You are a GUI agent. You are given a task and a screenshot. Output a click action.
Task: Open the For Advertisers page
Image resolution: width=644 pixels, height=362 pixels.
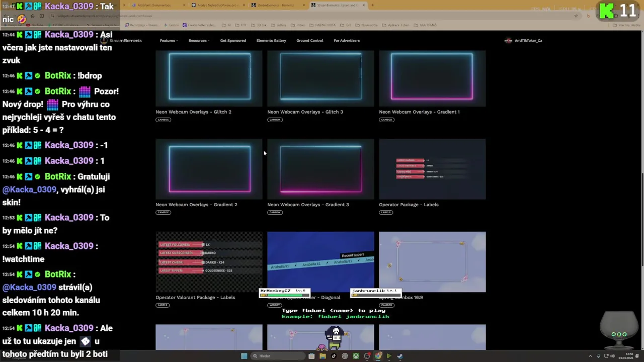tap(347, 40)
